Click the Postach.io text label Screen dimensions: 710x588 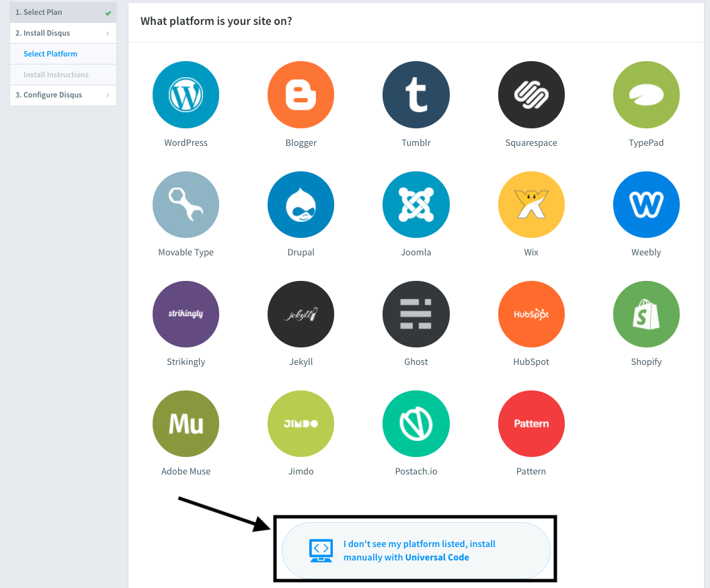click(416, 471)
